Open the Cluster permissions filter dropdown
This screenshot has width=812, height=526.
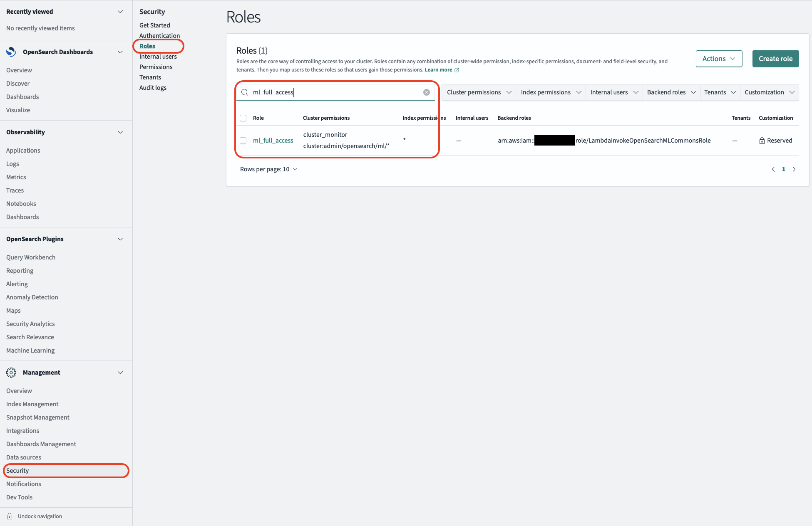pos(479,92)
